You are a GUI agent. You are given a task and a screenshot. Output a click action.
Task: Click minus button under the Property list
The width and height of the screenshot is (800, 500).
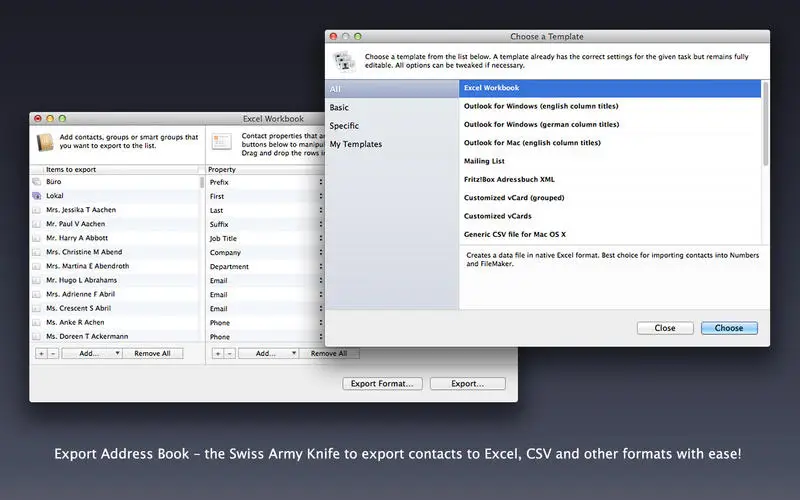click(x=230, y=353)
